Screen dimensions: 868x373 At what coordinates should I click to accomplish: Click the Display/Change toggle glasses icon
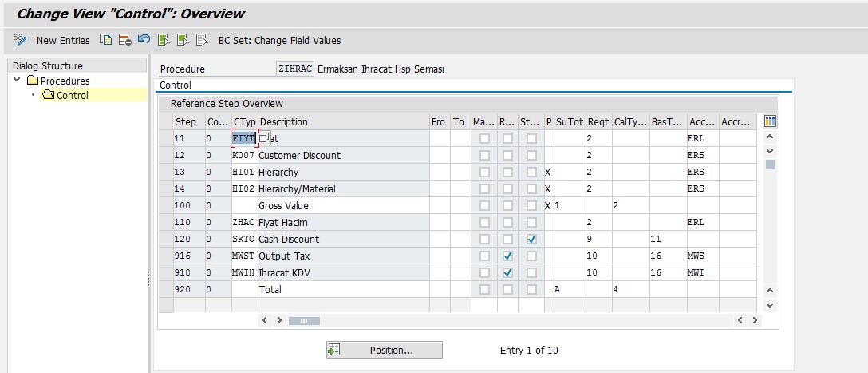pyautogui.click(x=21, y=40)
